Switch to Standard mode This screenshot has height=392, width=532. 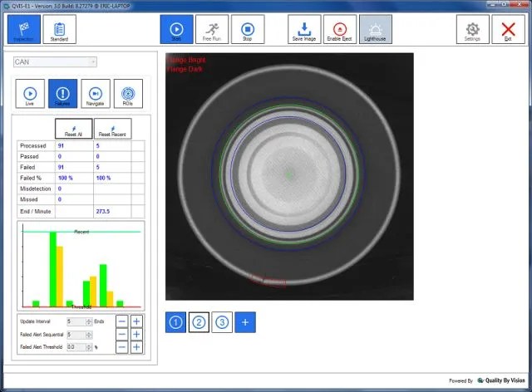click(x=59, y=29)
